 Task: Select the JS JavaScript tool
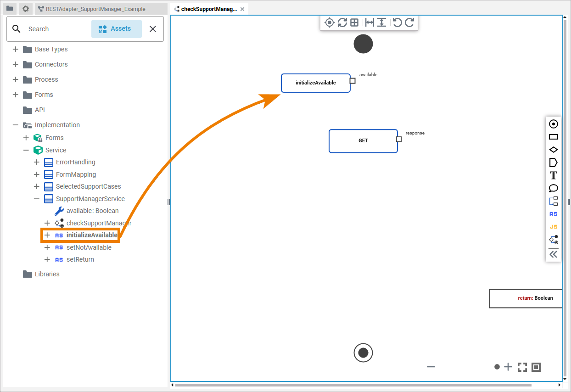[x=554, y=227]
